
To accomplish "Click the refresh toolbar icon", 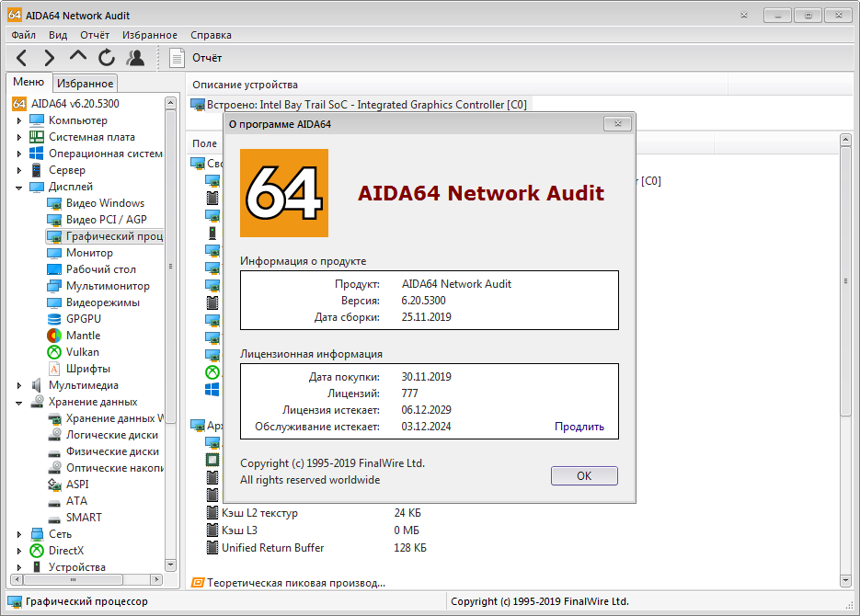I will point(107,58).
